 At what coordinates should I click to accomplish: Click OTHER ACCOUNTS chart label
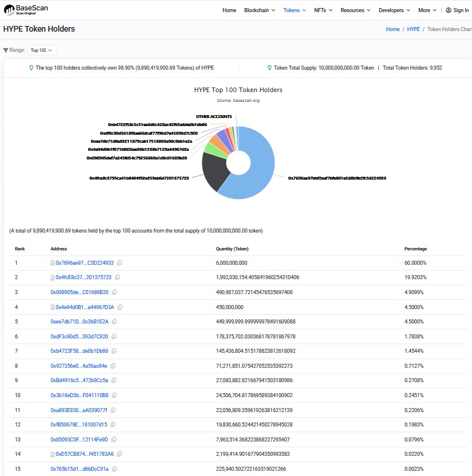214,117
